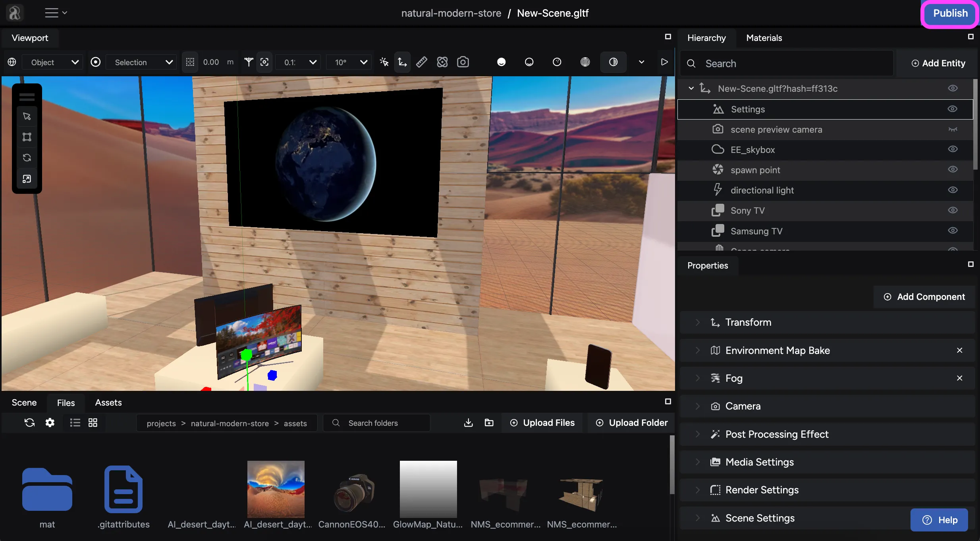Click the Camera tool icon
This screenshot has height=541, width=980.
pos(463,62)
